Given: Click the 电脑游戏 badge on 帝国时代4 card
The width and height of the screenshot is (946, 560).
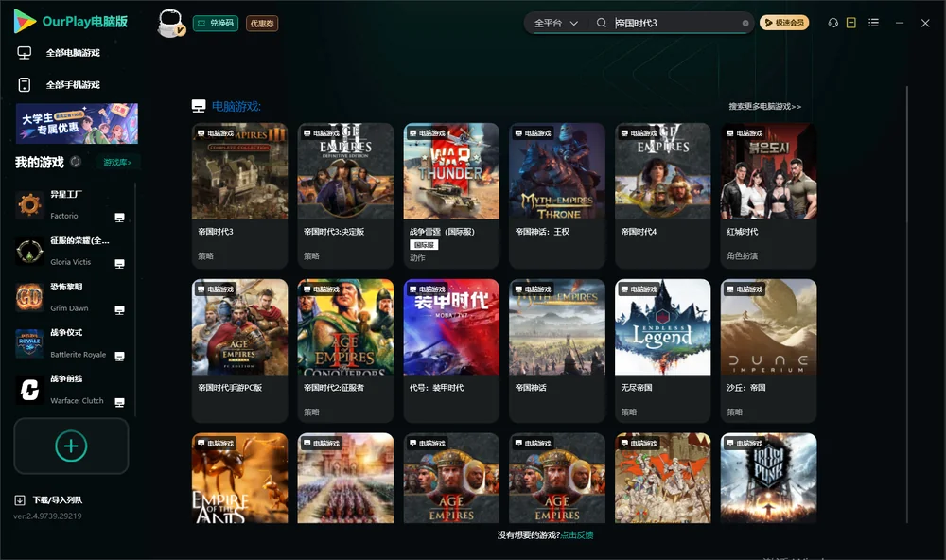Looking at the screenshot, I should 639,132.
